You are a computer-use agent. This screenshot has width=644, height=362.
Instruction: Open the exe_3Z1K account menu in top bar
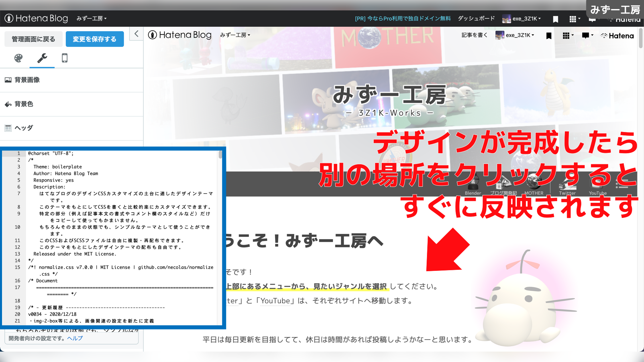(x=522, y=18)
